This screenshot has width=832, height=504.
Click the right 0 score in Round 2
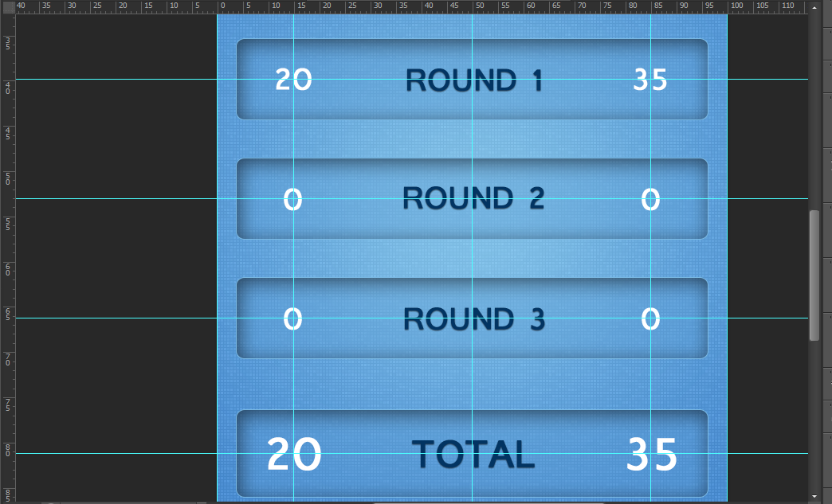651,198
